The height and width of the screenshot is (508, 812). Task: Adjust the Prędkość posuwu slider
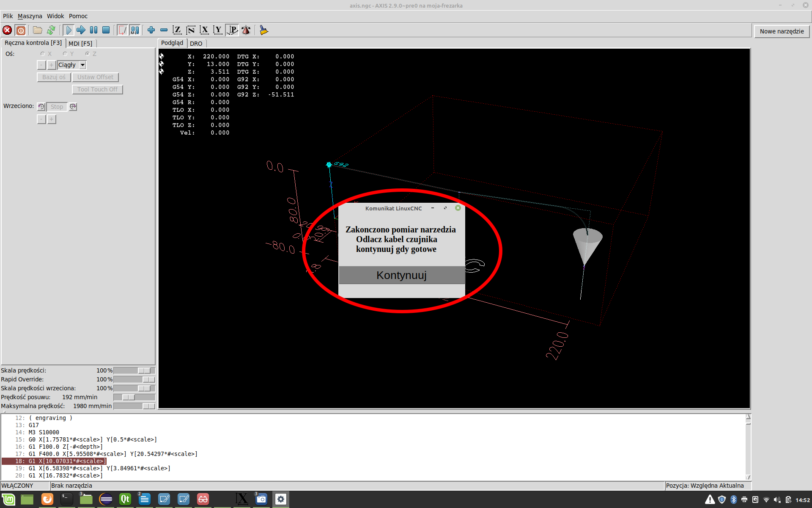coord(128,397)
